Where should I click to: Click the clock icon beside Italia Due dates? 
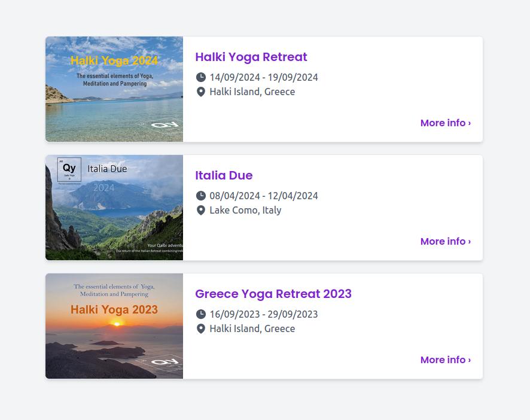click(x=201, y=196)
